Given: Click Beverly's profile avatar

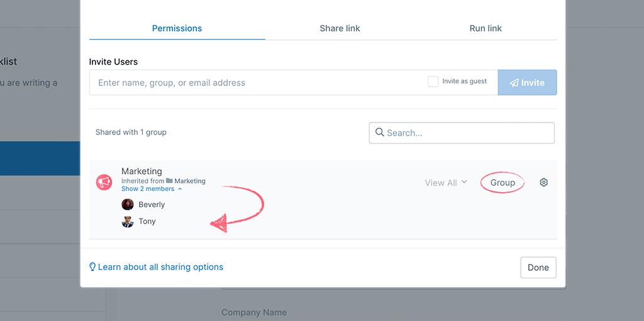Looking at the screenshot, I should pyautogui.click(x=128, y=205).
